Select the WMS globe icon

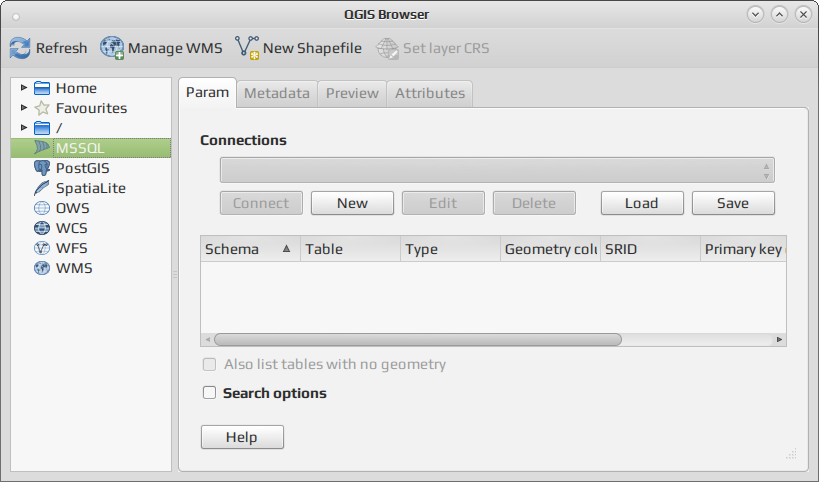tap(42, 268)
